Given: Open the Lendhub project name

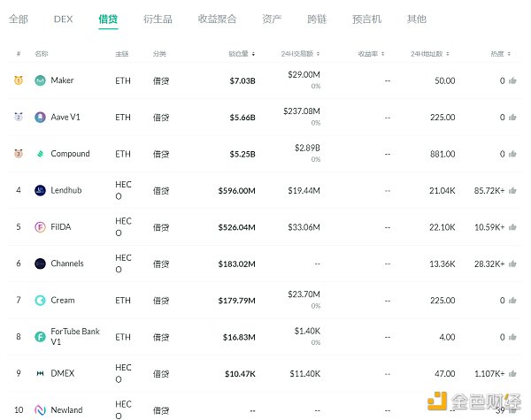Looking at the screenshot, I should coord(66,190).
